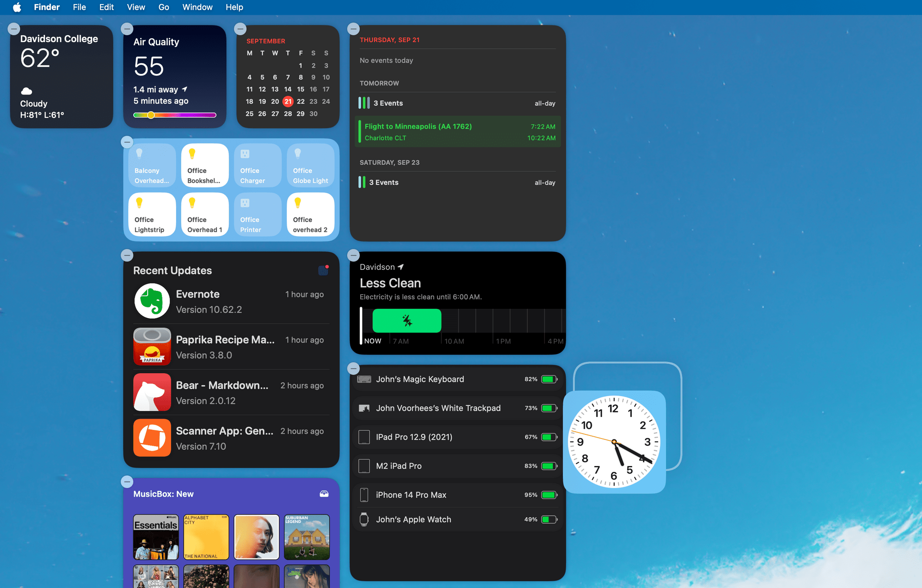Viewport: 922px width, 588px height.
Task: Toggle the Office Lightstrip
Action: [152, 214]
